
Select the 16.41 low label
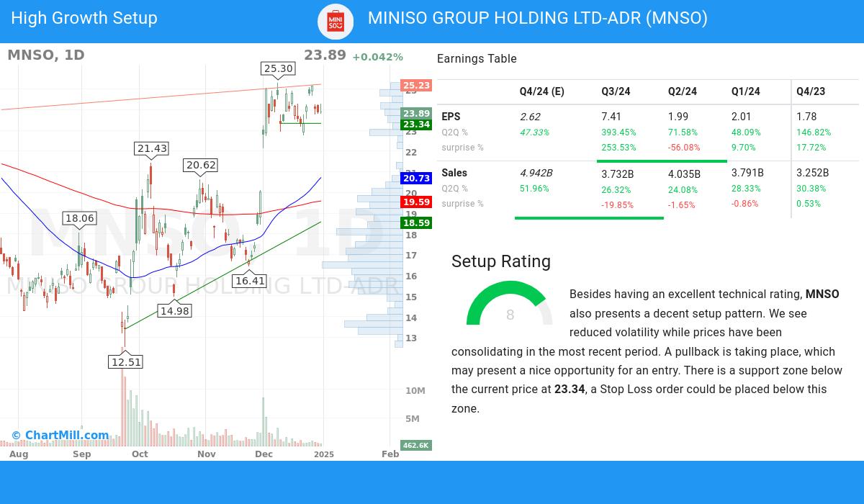[x=250, y=281]
